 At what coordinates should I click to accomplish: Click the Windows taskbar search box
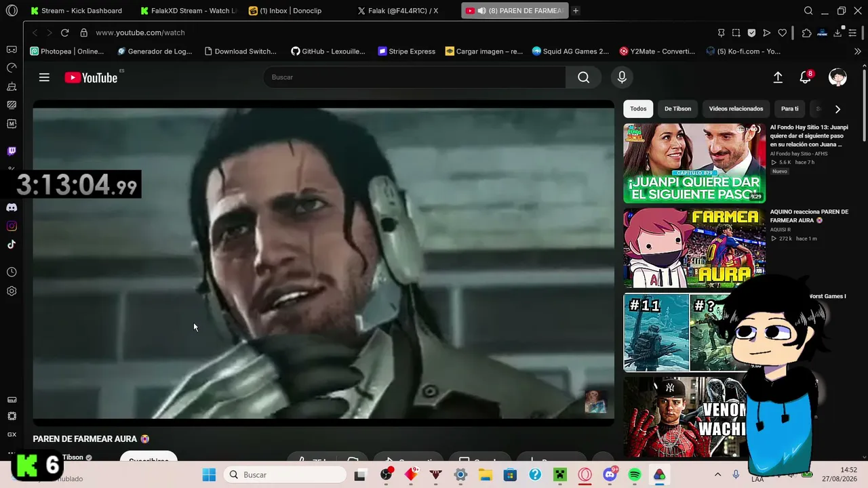[284, 474]
